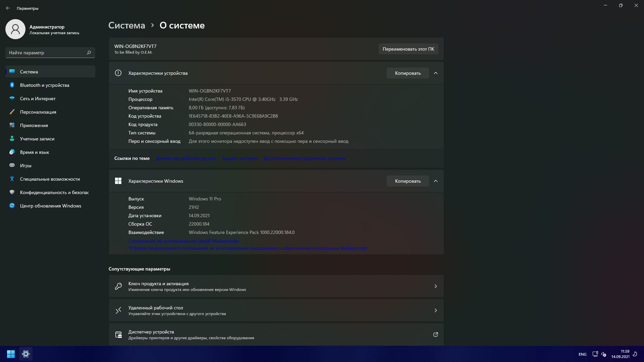Click the version value 21H2
This screenshot has height=362, width=644.
coord(194,207)
